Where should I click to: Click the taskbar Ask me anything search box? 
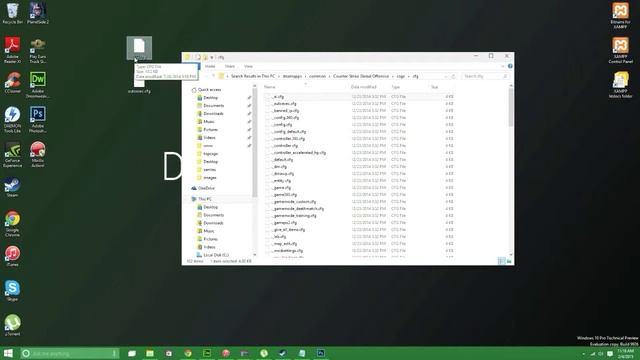pos(70,353)
